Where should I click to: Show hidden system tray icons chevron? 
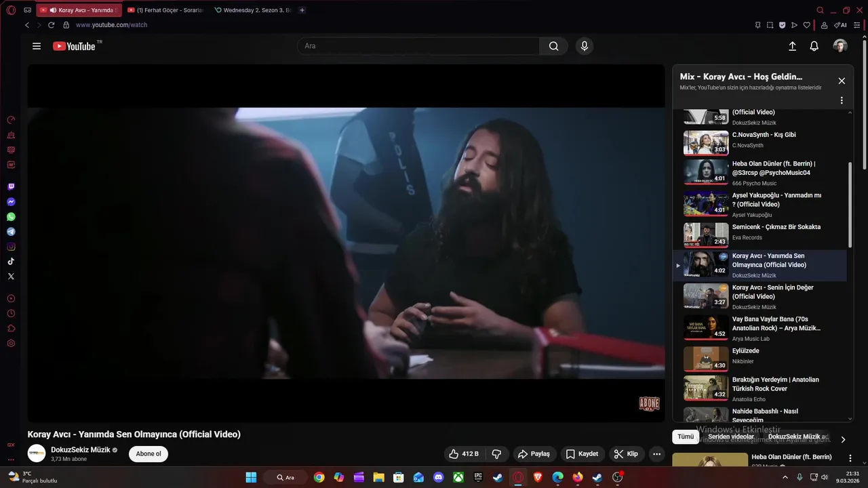point(785,477)
